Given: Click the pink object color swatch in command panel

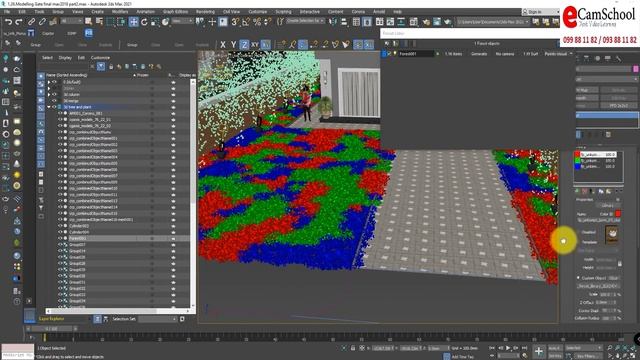Looking at the screenshot, I should point(636,69).
